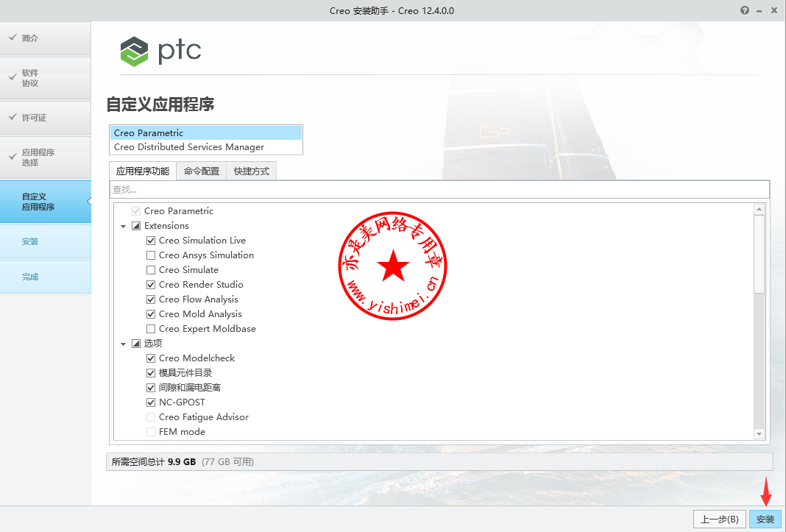
Task: Select the 自定义应用程序 step
Action: pyautogui.click(x=45, y=202)
